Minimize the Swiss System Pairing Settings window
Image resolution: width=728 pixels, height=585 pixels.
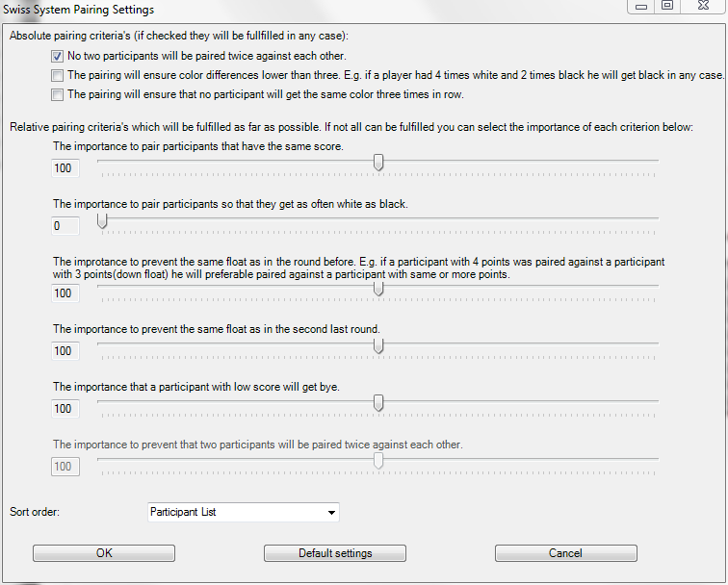coord(641,6)
